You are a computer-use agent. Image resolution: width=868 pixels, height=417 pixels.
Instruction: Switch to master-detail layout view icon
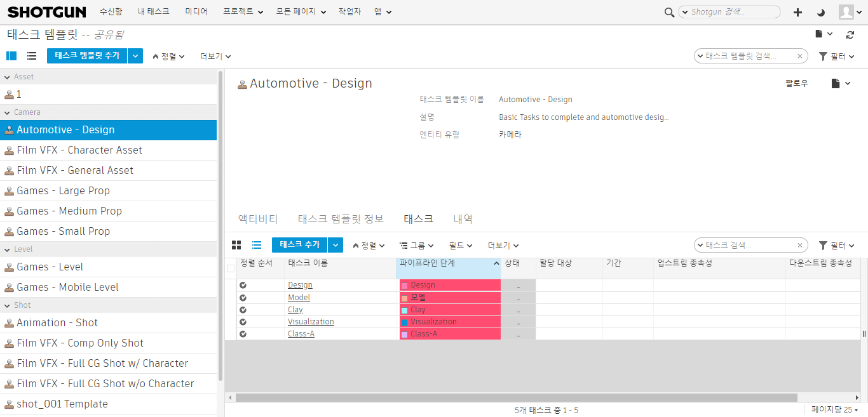(x=11, y=56)
